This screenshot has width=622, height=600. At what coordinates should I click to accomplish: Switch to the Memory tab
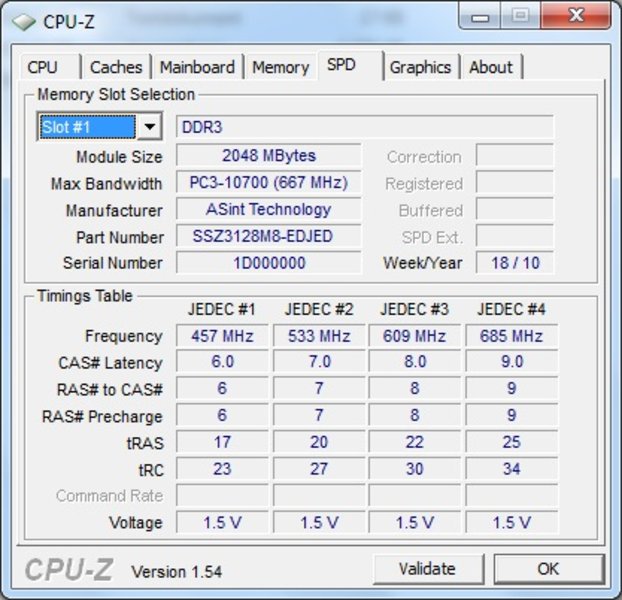click(x=280, y=67)
